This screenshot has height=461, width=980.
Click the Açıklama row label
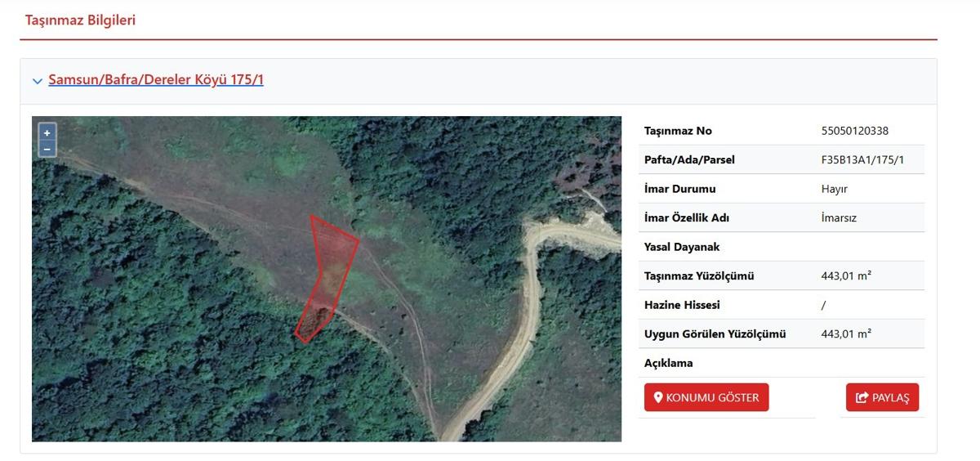[x=668, y=363]
